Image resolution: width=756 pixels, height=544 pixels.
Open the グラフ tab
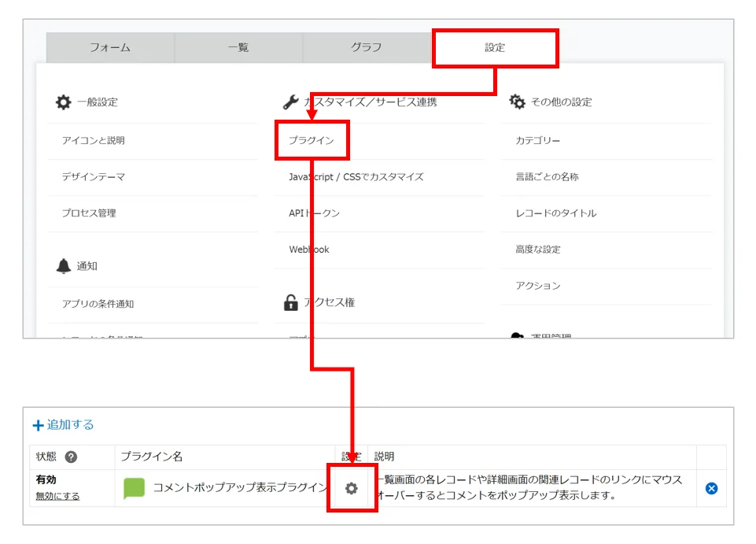point(367,47)
